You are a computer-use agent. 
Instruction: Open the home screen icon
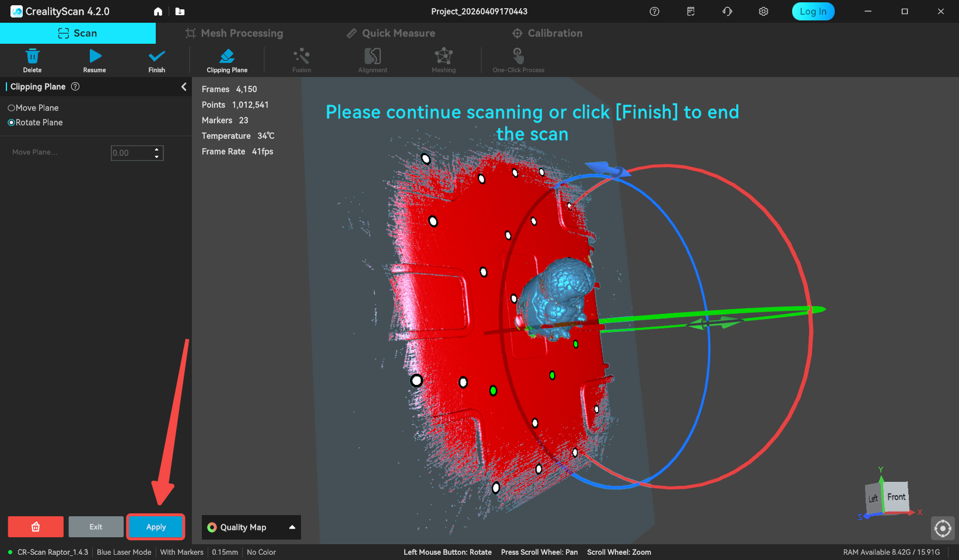point(158,12)
